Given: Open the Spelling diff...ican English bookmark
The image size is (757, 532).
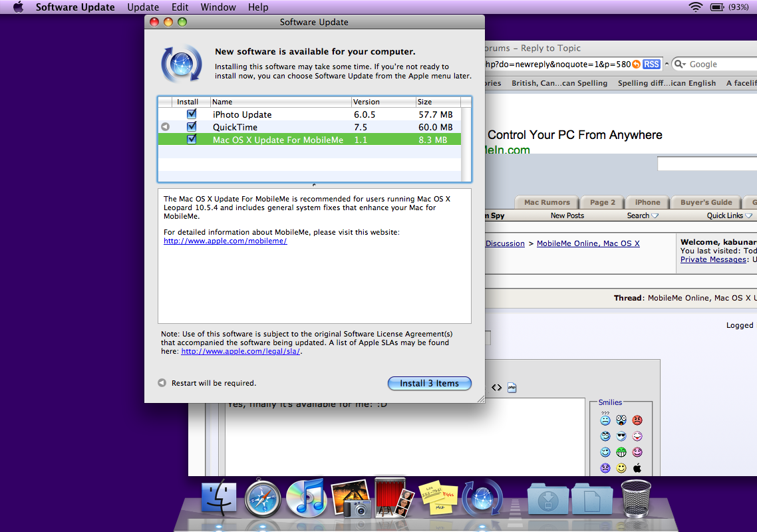Looking at the screenshot, I should (667, 83).
